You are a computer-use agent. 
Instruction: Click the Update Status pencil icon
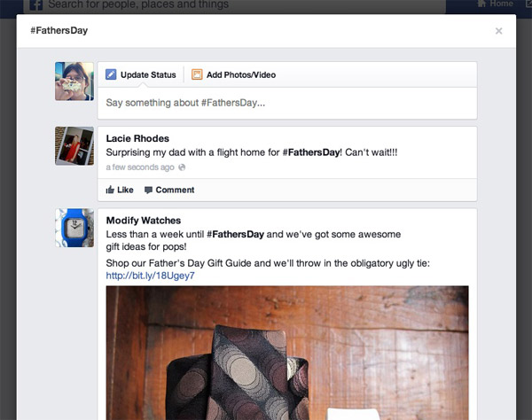[111, 74]
